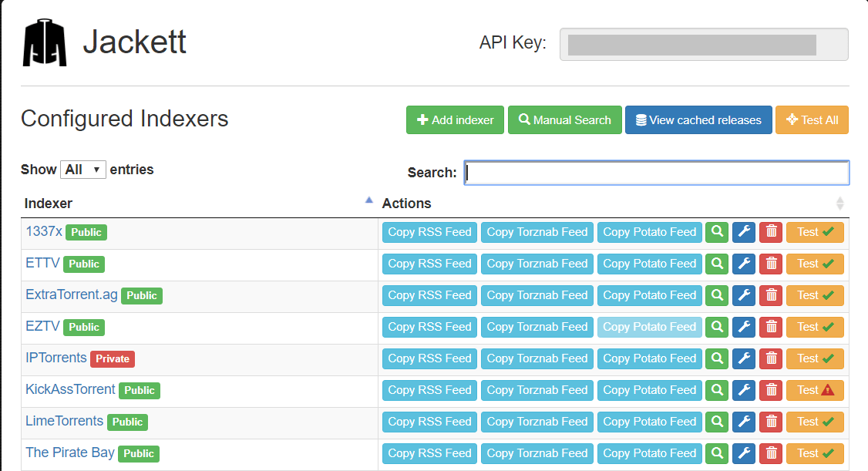Copy RSS Feed for 1337x
This screenshot has width=868, height=471.
coord(429,232)
